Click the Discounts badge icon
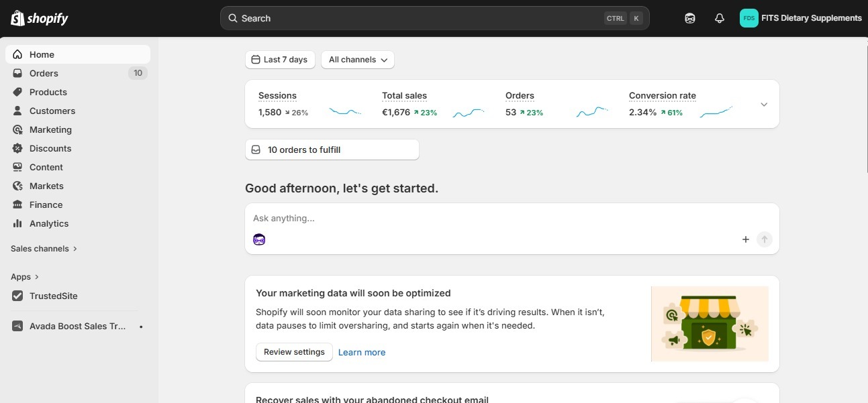The image size is (868, 403). coord(17,148)
